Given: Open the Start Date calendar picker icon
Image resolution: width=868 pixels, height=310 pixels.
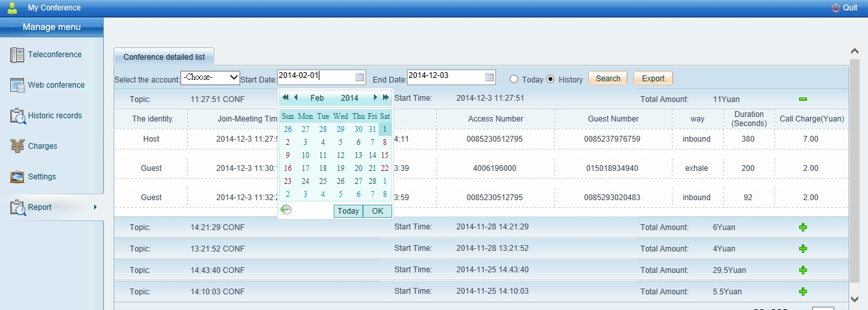Looking at the screenshot, I should [360, 77].
